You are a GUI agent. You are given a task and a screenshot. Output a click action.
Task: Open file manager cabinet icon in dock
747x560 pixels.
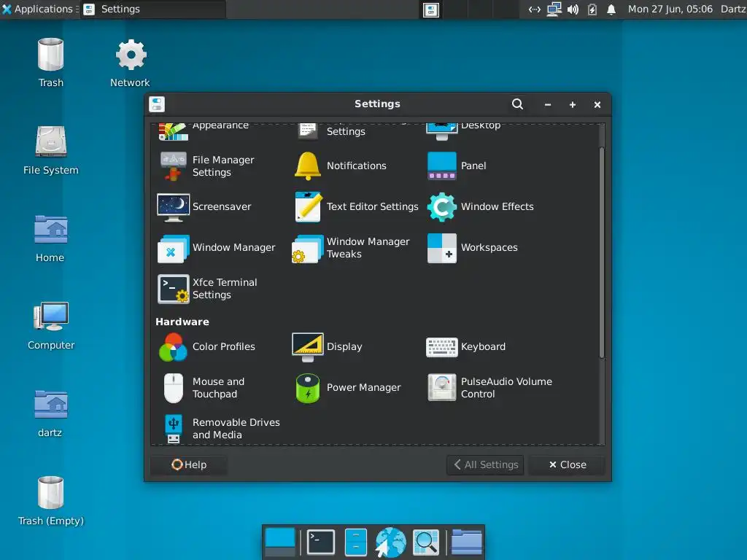pos(356,542)
